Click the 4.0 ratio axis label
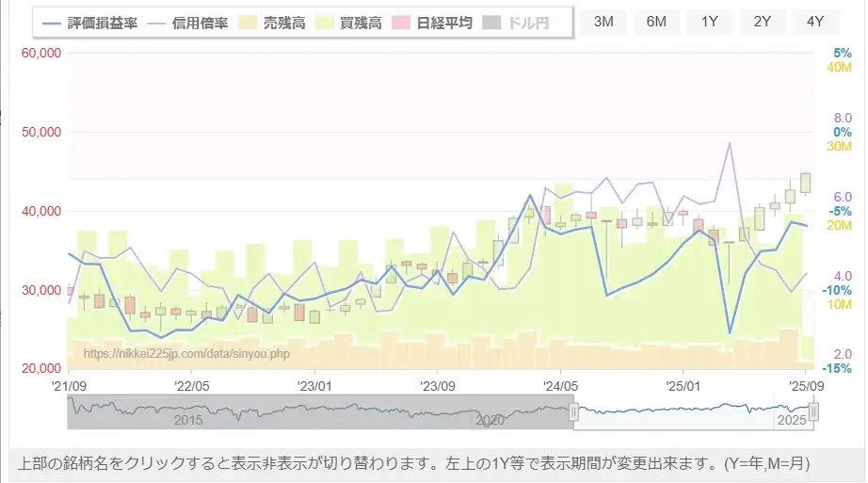The width and height of the screenshot is (868, 483). click(x=843, y=276)
